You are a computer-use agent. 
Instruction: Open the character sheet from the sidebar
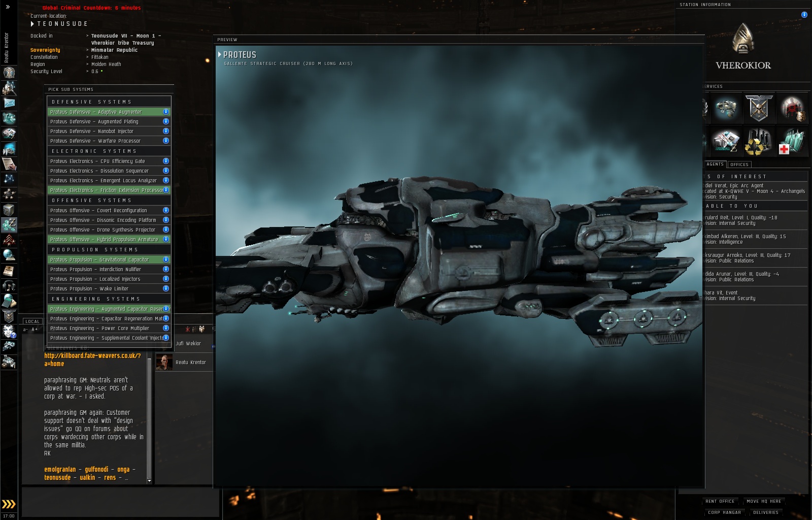(x=9, y=73)
